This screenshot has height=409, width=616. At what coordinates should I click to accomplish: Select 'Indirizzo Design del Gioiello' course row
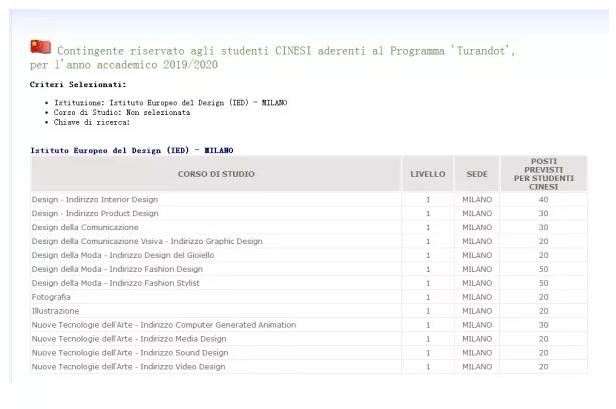[309, 255]
